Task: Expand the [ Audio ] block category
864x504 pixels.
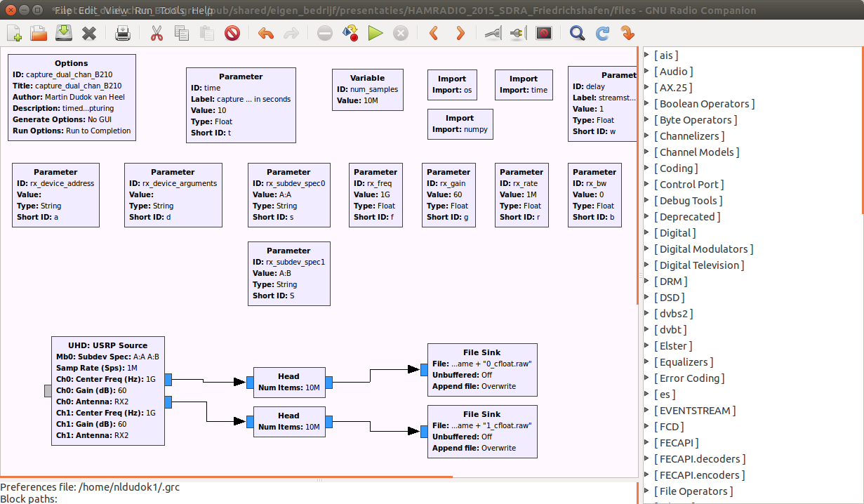Action: tap(647, 72)
